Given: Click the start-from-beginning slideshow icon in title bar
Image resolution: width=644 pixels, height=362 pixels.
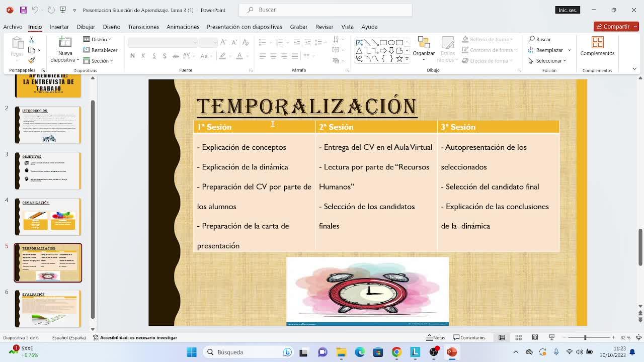Looking at the screenshot, I should click(63, 10).
